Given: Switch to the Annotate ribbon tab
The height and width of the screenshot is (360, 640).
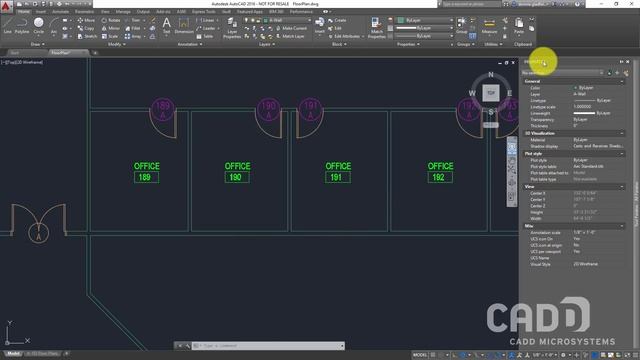Looking at the screenshot, I should point(60,11).
